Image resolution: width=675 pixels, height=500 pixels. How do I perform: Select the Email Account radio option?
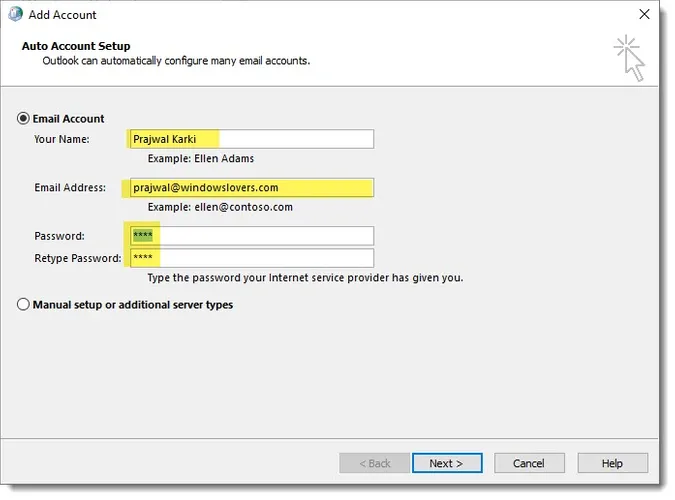tap(24, 118)
